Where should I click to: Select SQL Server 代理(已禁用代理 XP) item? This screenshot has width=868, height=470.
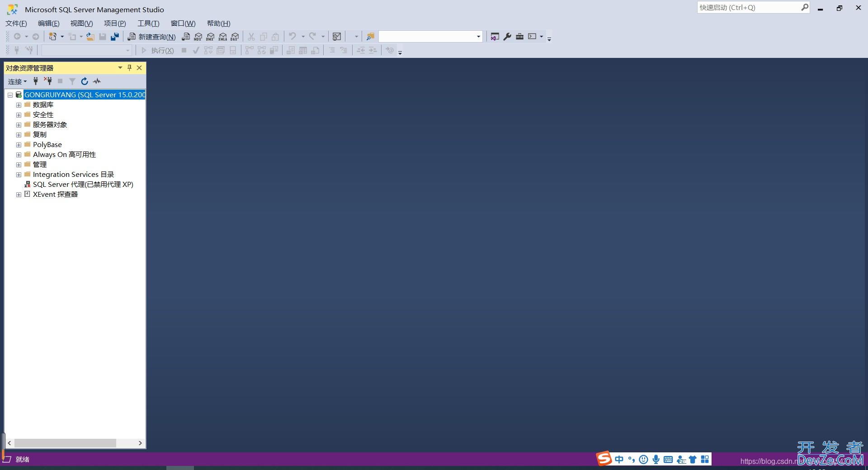click(x=83, y=185)
